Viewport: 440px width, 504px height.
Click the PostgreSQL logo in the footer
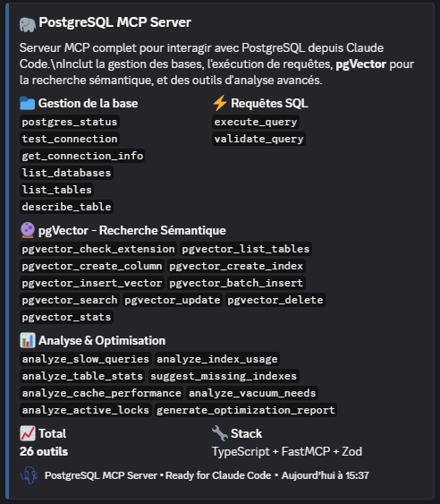pos(29,475)
